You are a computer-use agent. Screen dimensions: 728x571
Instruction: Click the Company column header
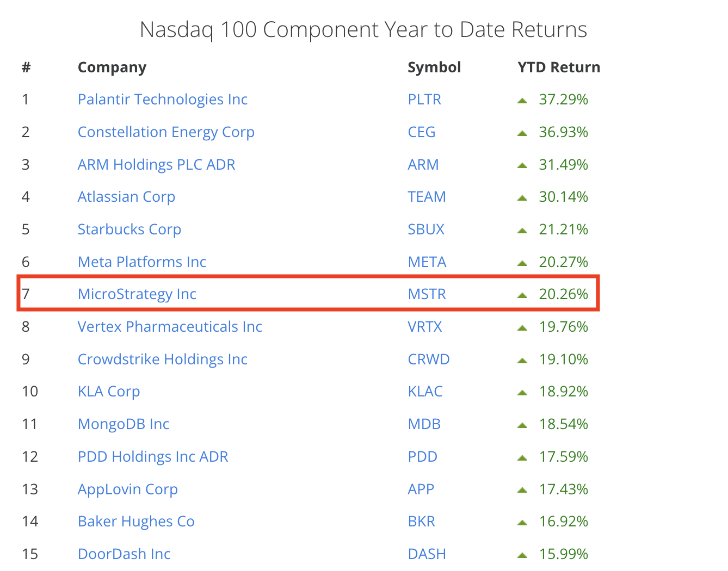[112, 67]
